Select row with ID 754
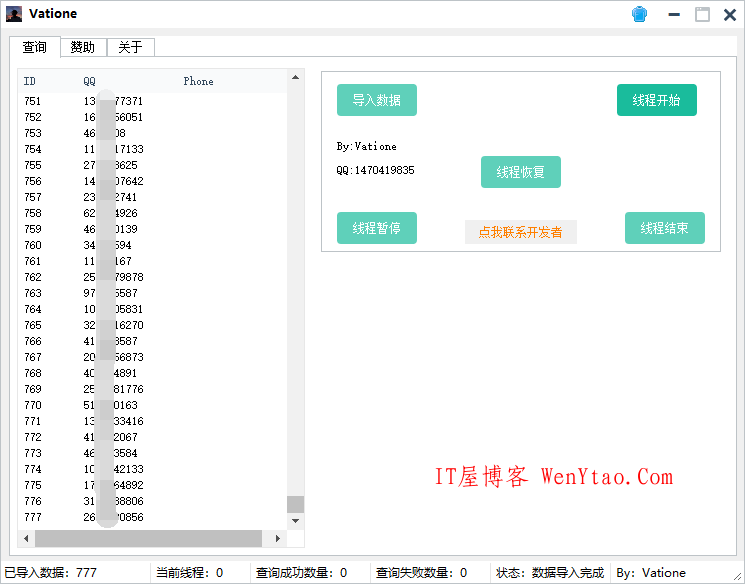745x584 pixels. tap(152, 149)
